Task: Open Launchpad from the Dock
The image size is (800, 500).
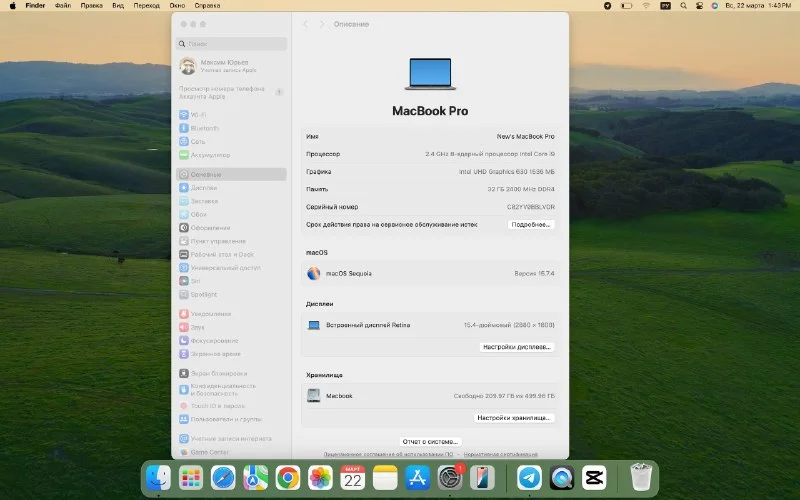Action: click(x=191, y=478)
